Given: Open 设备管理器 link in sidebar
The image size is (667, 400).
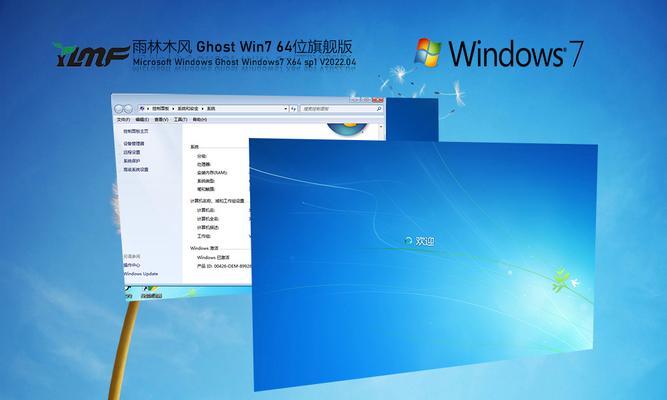Looking at the screenshot, I should click(x=134, y=144).
